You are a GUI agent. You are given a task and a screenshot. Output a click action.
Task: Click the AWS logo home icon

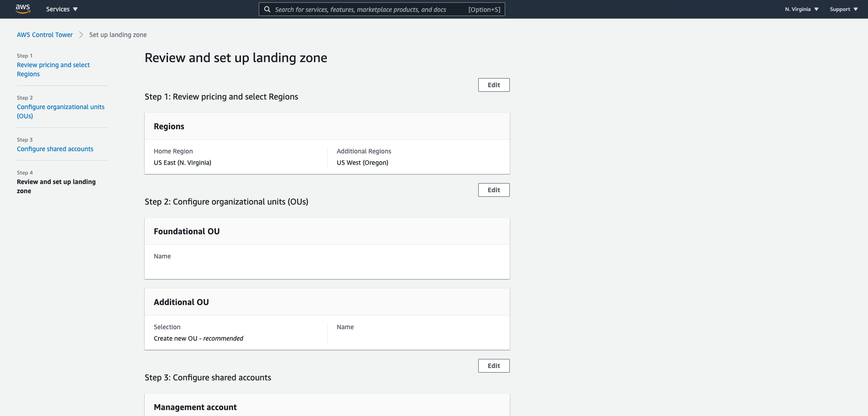(23, 9)
